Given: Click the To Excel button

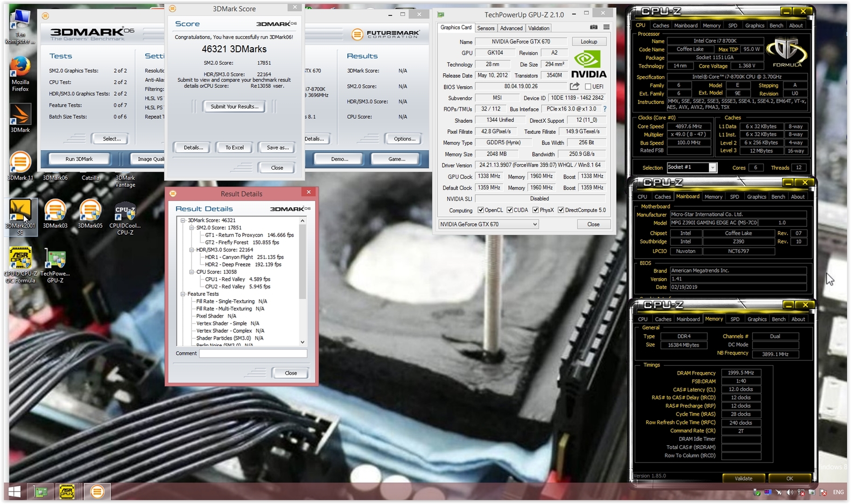Looking at the screenshot, I should coord(234,147).
